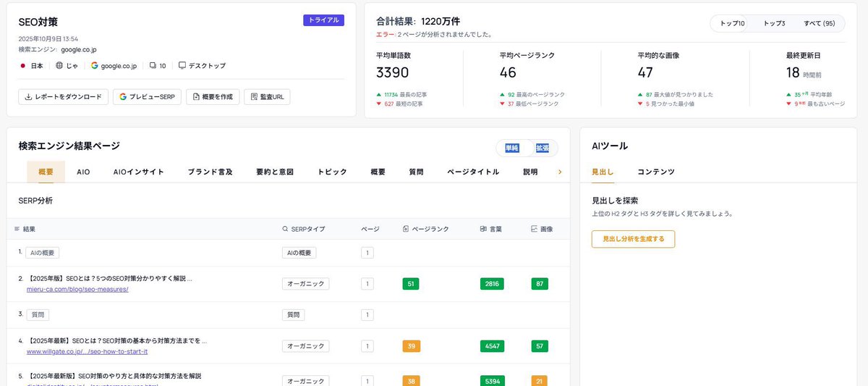Click the red Japan flag dot icon
This screenshot has height=386, width=868.
22,65
